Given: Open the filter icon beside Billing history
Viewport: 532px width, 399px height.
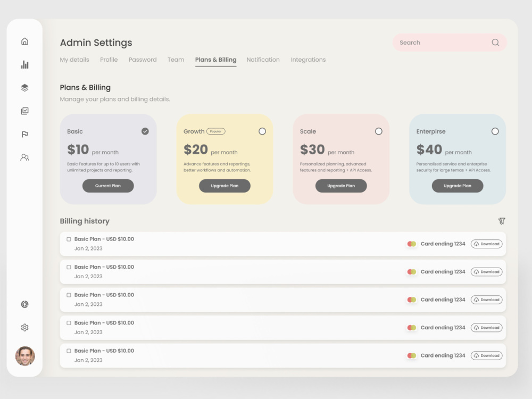Looking at the screenshot, I should point(502,221).
